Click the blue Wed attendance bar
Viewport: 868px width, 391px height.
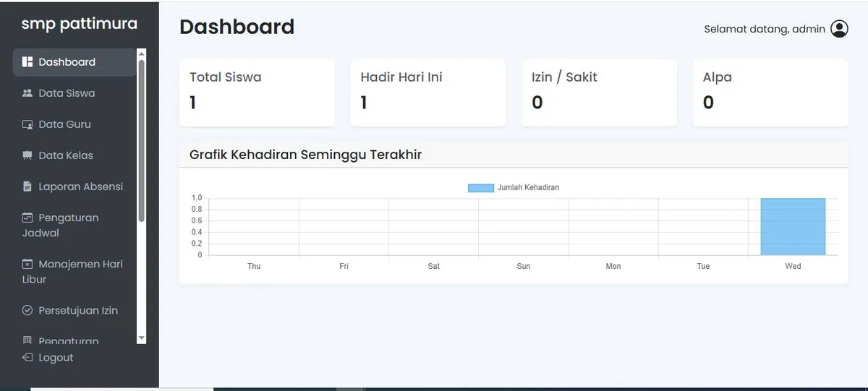point(793,226)
